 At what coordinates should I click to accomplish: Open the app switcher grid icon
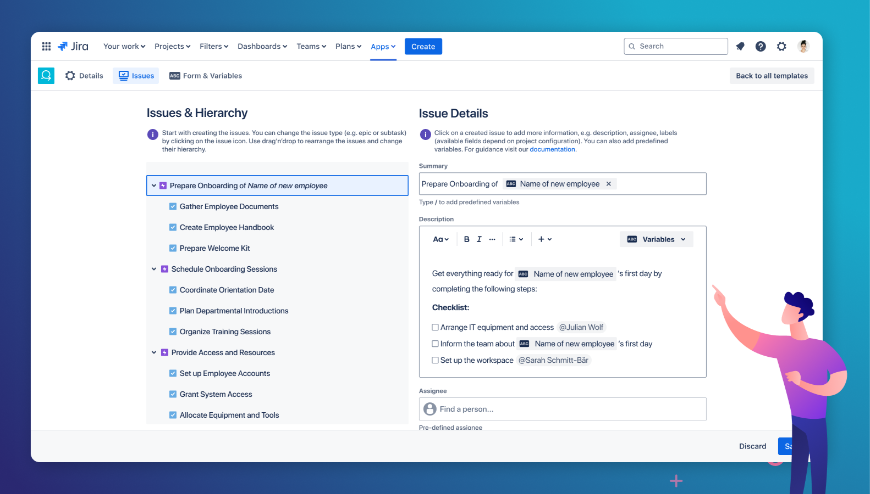pos(47,46)
